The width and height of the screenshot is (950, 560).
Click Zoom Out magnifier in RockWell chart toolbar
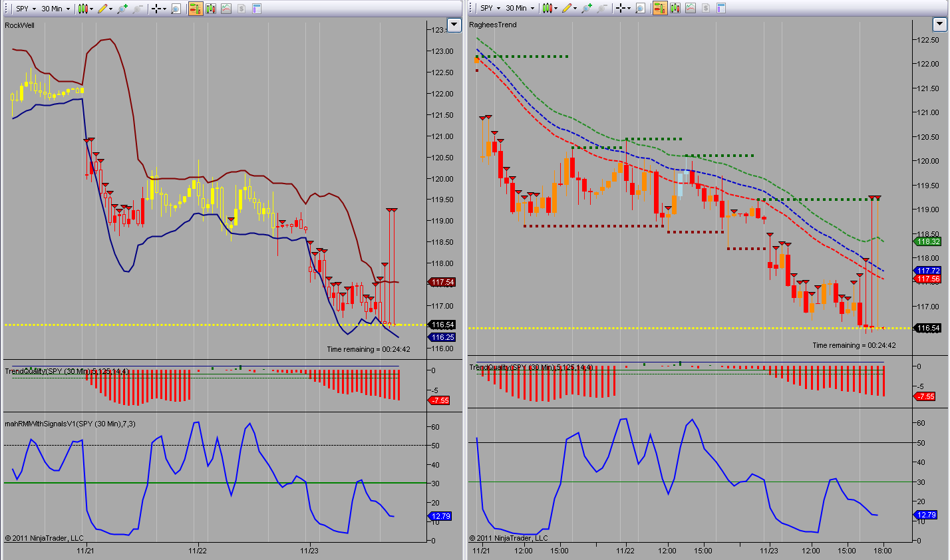pos(138,9)
